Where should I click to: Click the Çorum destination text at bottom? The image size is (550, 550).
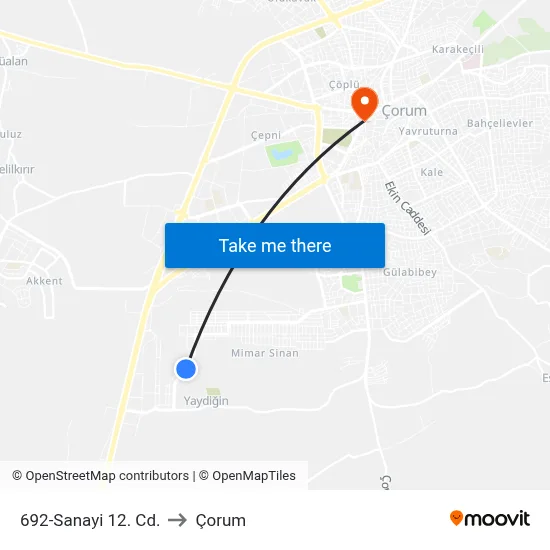221,521
